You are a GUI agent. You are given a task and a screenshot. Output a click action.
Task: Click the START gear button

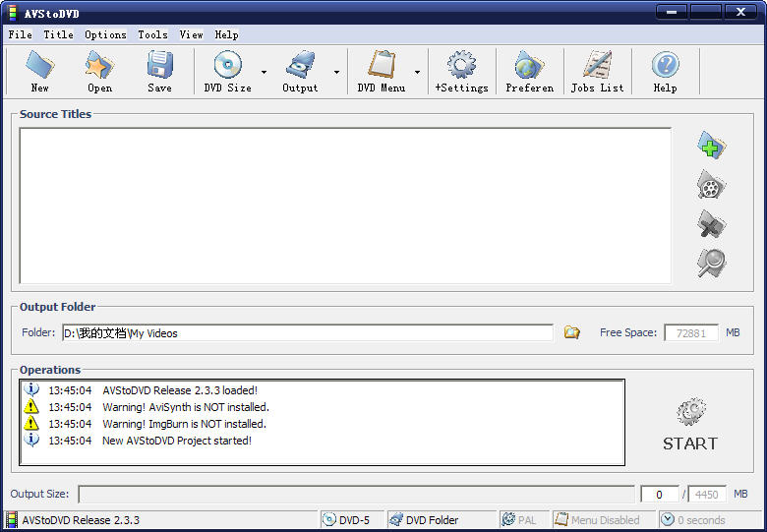(690, 425)
